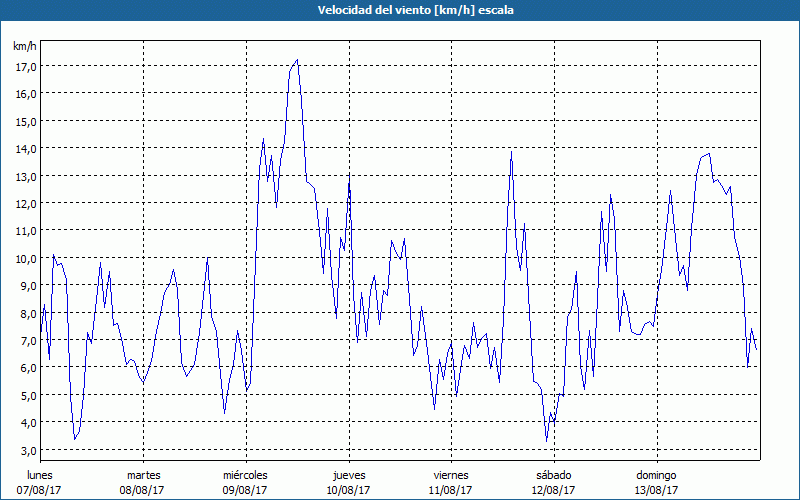Click the 07/08/17 date label

[40, 490]
